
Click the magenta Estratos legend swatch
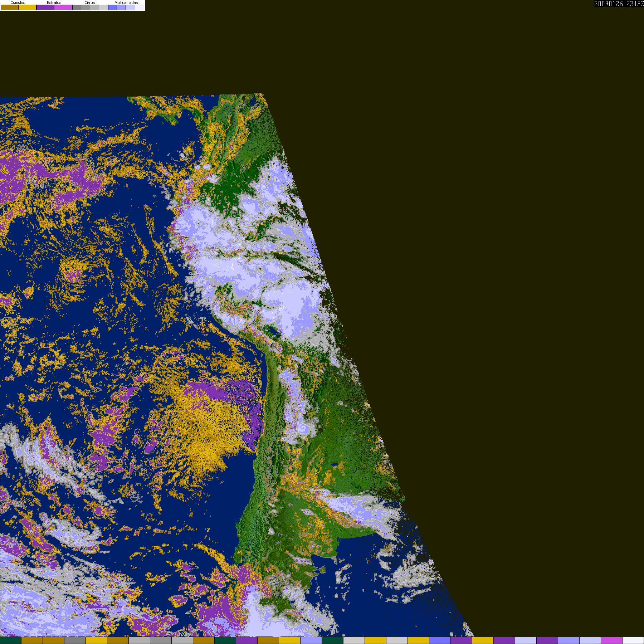click(x=63, y=7)
